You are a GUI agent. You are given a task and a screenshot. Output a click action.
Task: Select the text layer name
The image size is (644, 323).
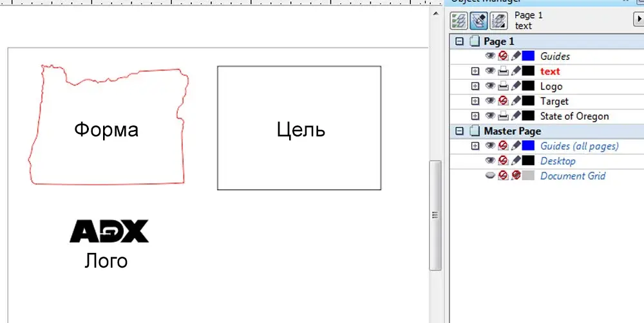[550, 71]
